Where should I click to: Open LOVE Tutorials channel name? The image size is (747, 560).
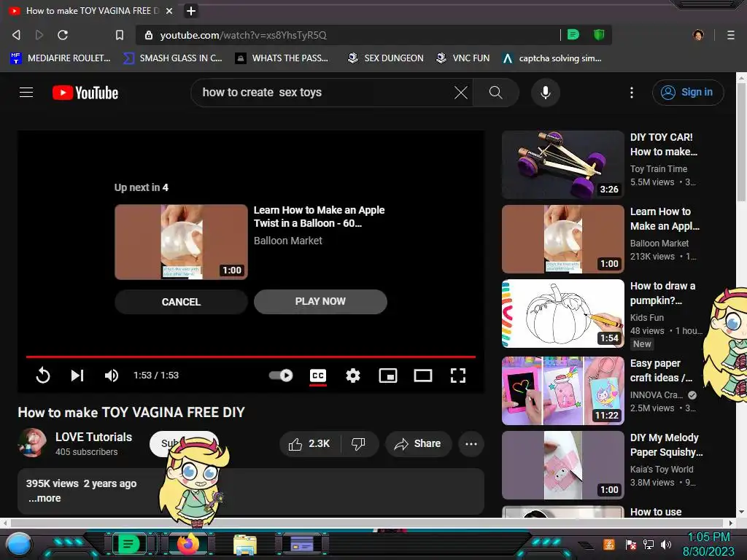click(93, 437)
